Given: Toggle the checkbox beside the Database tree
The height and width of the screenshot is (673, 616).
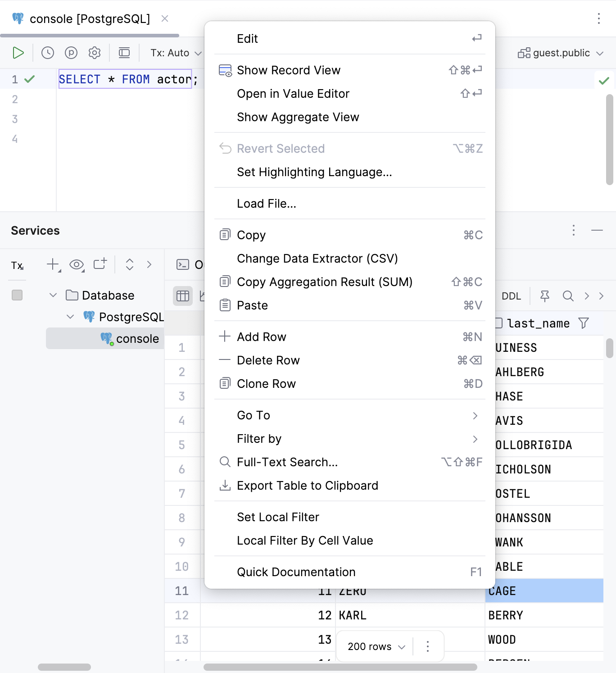Looking at the screenshot, I should click(17, 295).
